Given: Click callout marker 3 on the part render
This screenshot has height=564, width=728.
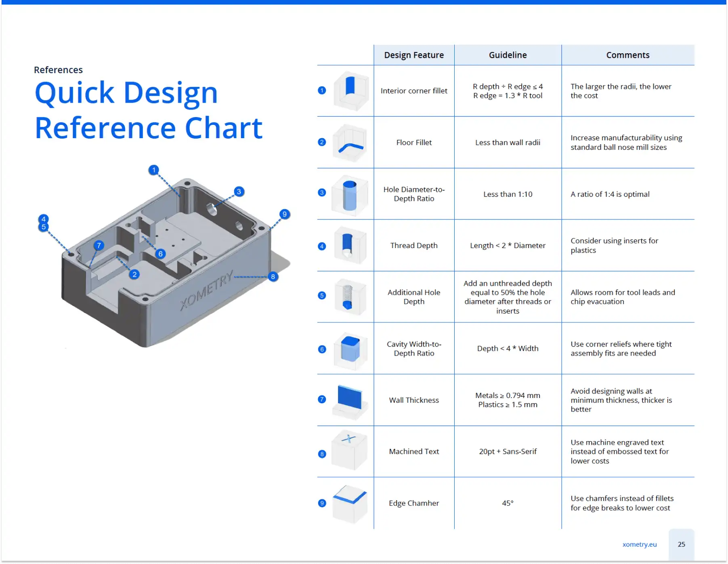Looking at the screenshot, I should pos(239,192).
